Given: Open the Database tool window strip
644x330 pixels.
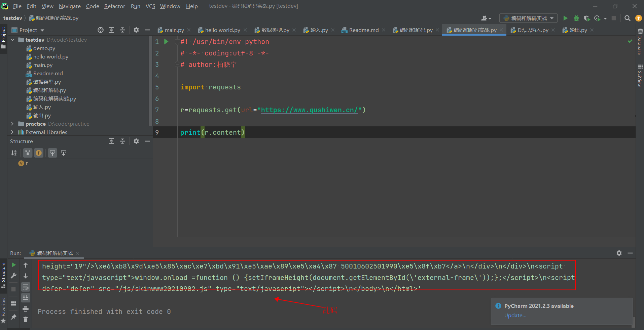Looking at the screenshot, I should (640, 42).
